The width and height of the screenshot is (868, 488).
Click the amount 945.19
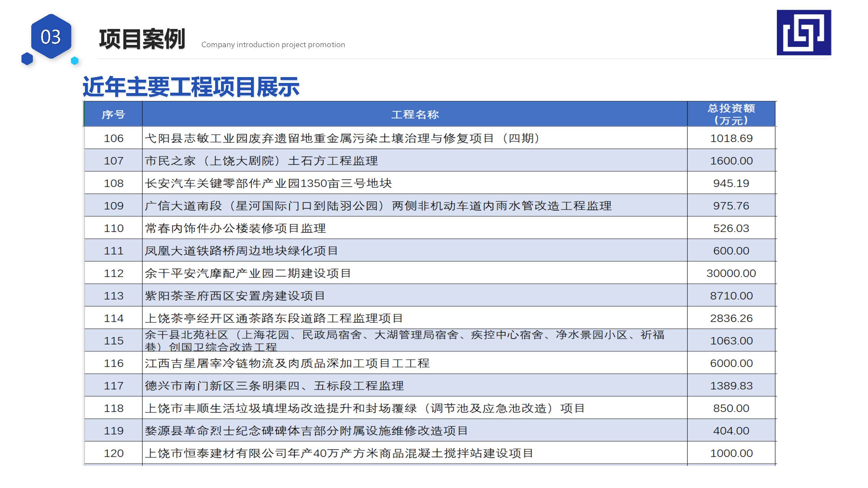pyautogui.click(x=731, y=183)
